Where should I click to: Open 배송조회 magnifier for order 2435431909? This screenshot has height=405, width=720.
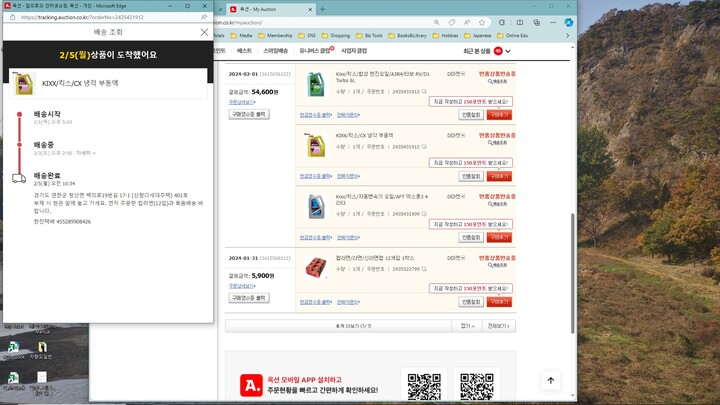[497, 204]
